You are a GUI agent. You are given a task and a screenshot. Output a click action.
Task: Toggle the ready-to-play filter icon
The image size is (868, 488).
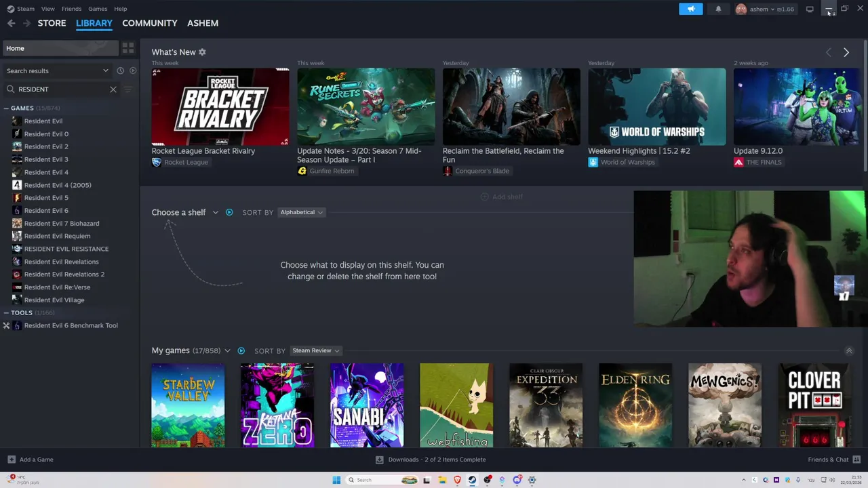click(133, 70)
